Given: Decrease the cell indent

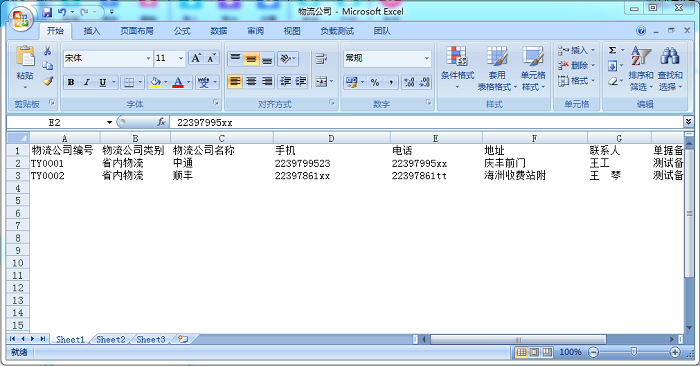Looking at the screenshot, I should coord(286,81).
